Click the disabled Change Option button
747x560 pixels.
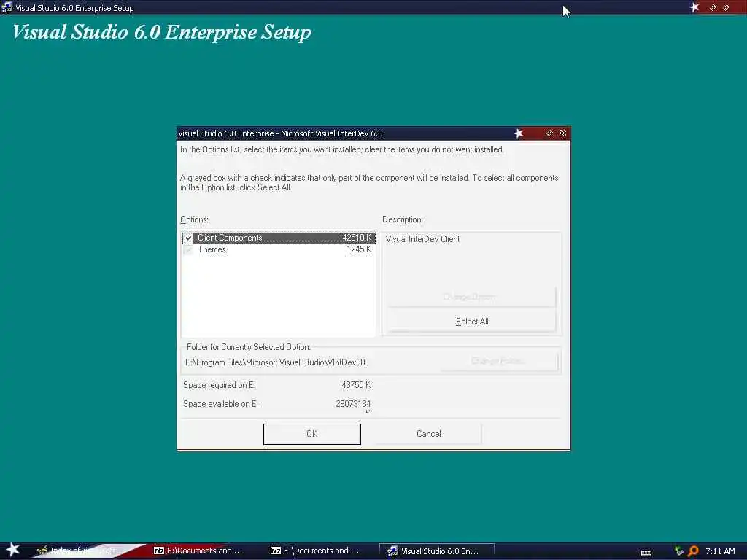click(472, 297)
